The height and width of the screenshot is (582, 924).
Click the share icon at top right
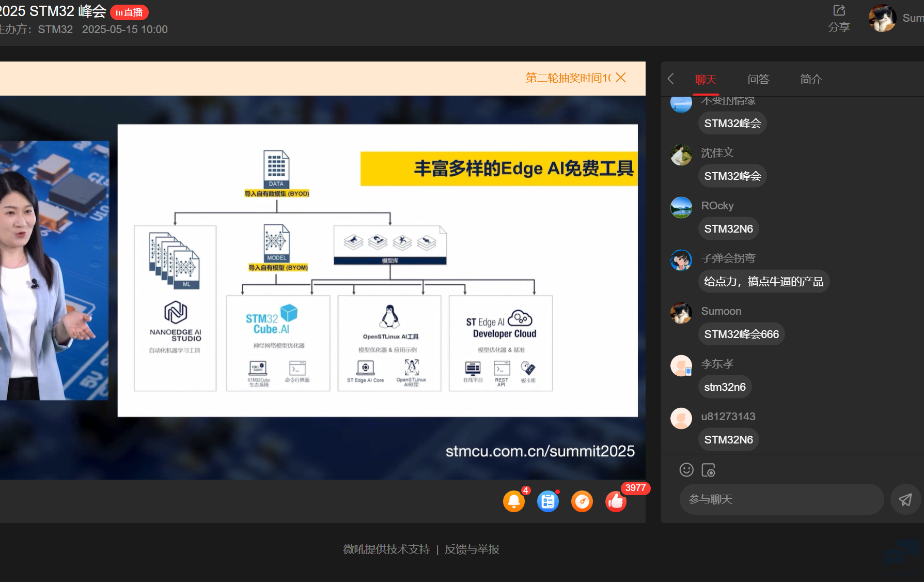(839, 11)
